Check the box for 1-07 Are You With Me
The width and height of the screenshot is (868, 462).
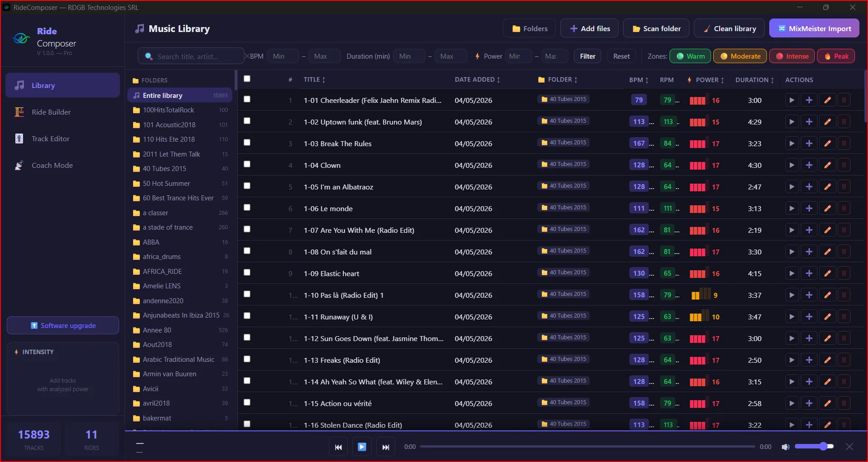click(x=247, y=229)
